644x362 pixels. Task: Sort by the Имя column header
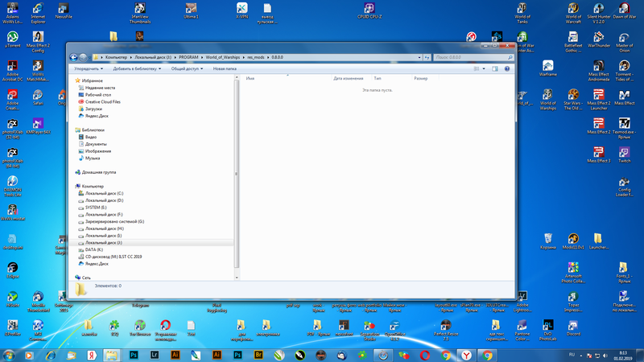pos(287,78)
